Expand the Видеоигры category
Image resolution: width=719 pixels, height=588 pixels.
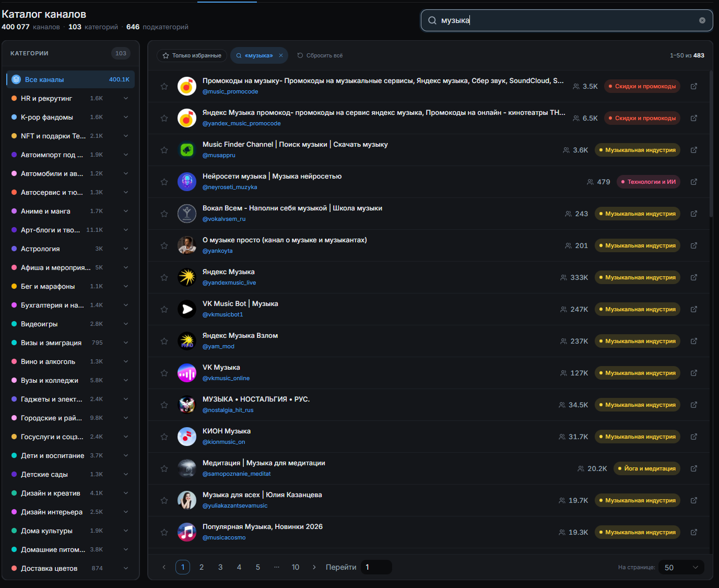(x=126, y=324)
